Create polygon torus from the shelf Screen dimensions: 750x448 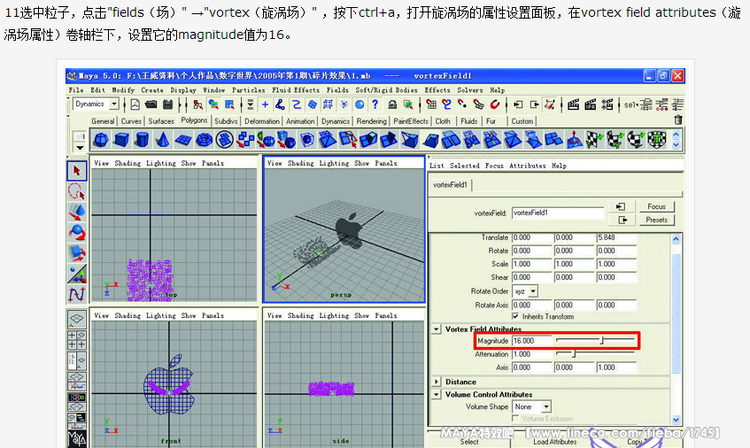(204, 140)
